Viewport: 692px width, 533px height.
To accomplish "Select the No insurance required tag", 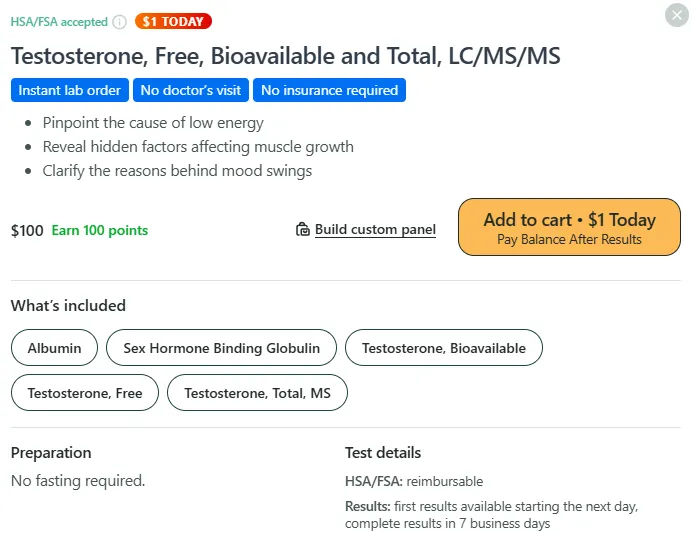I will tap(329, 90).
